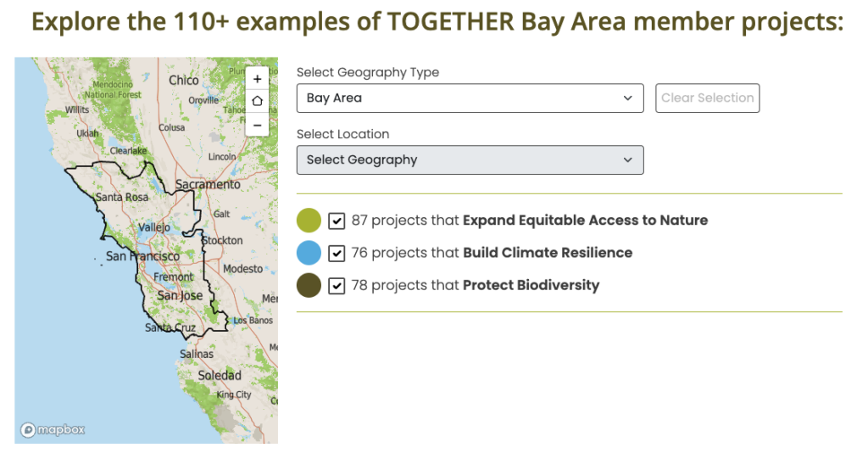Click the Bay Area dropdown chevron arrow
Viewport: 868px width, 453px height.
tap(628, 98)
